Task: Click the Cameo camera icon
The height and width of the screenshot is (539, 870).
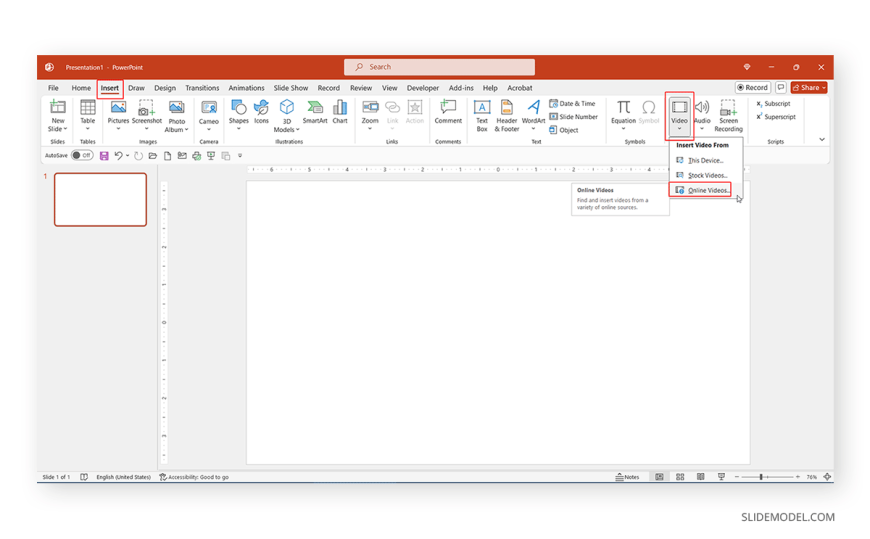Action: pyautogui.click(x=209, y=108)
